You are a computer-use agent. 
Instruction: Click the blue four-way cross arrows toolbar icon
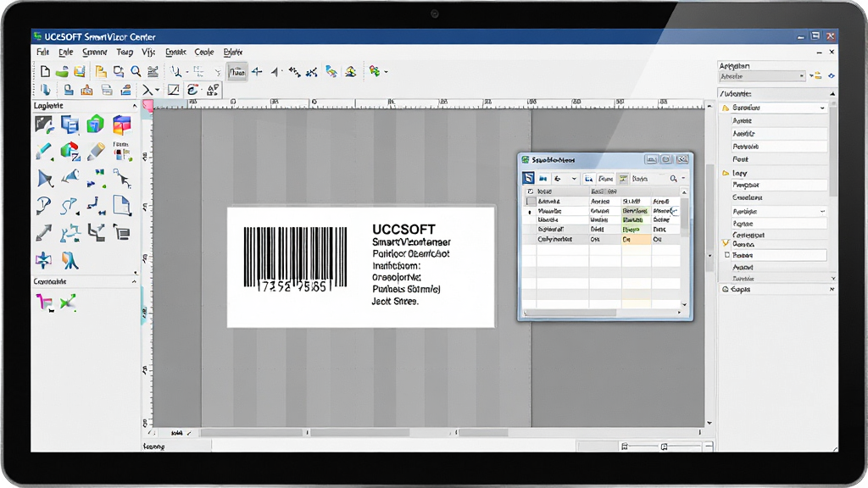coord(257,71)
